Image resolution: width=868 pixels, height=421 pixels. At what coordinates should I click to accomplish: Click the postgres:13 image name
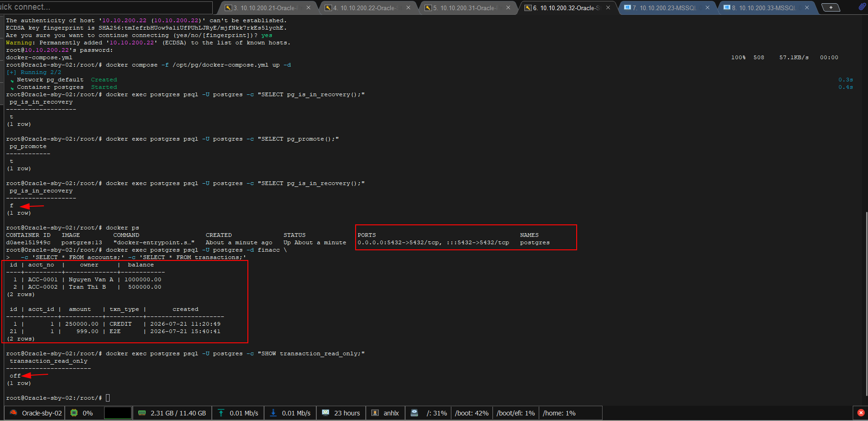pos(82,242)
